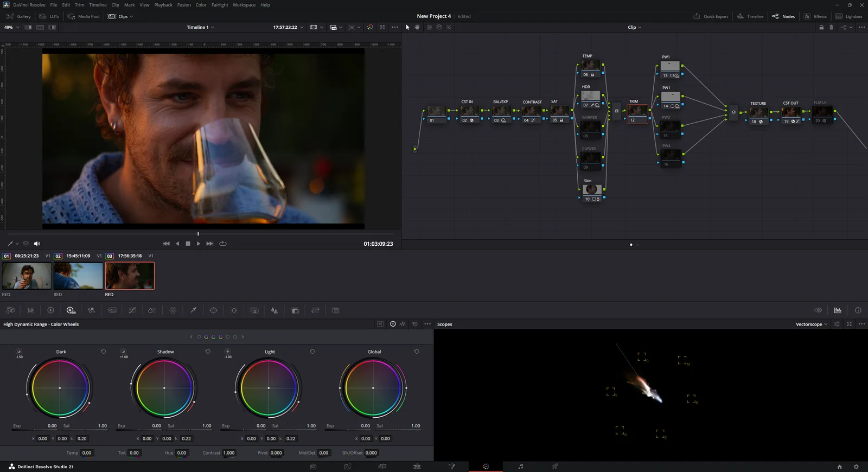Open the Workspace menu

[244, 5]
